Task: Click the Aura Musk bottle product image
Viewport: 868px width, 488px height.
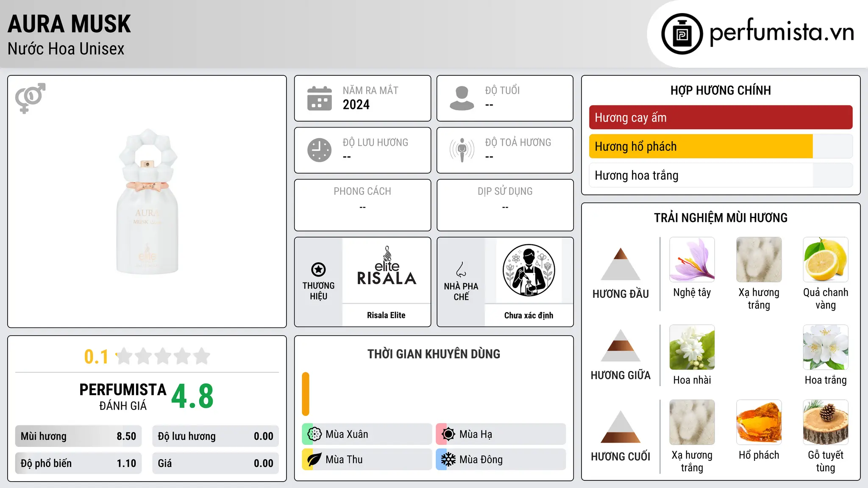Action: tap(147, 202)
